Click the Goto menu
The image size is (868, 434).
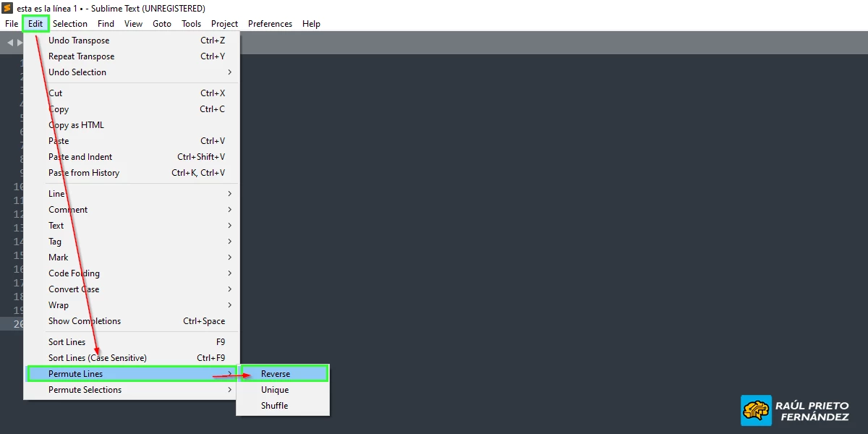[162, 24]
